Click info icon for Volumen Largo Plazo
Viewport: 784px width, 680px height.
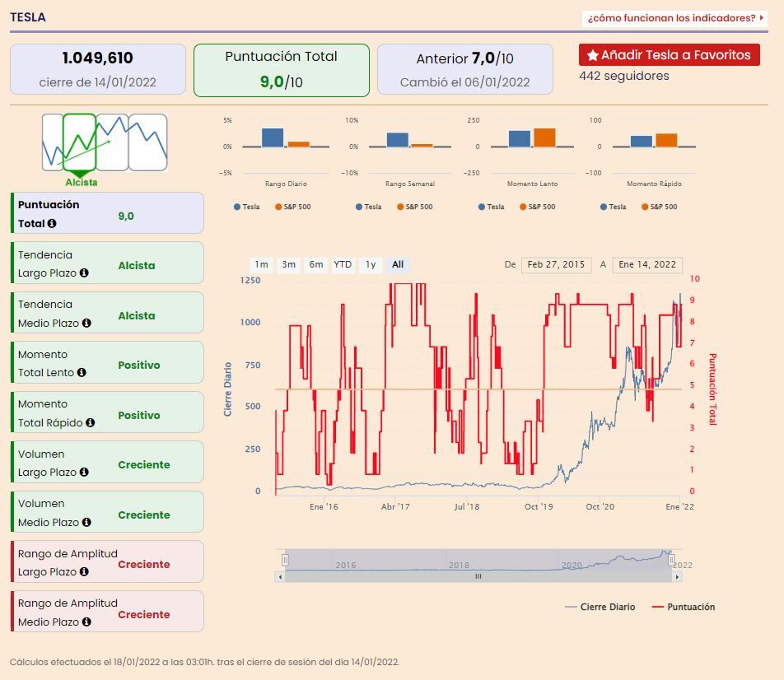click(84, 472)
